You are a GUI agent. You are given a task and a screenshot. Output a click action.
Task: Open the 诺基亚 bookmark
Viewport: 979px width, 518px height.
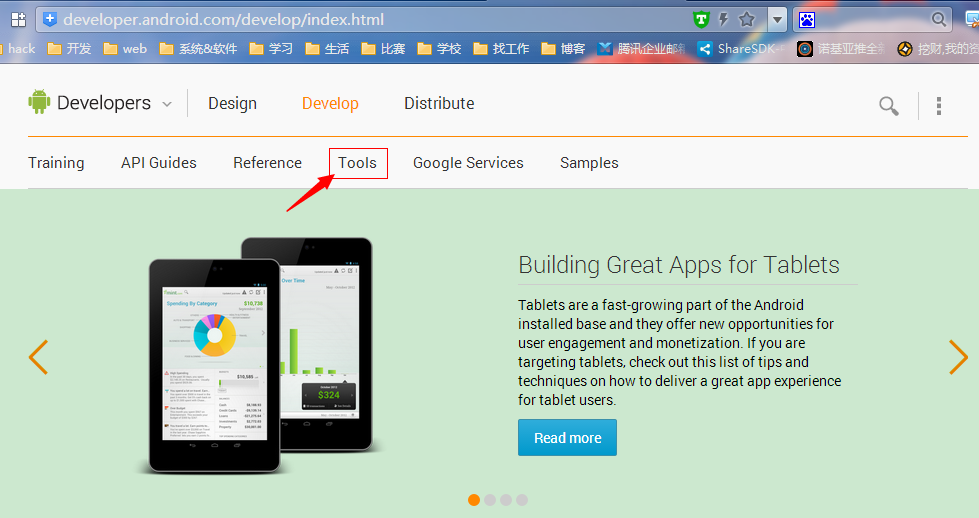(841, 49)
